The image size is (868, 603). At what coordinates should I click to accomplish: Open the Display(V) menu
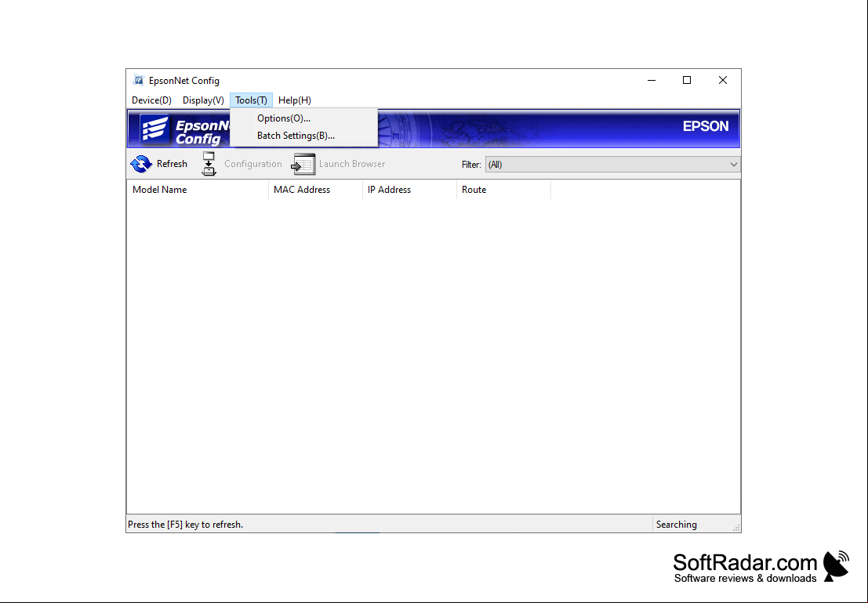(x=203, y=100)
